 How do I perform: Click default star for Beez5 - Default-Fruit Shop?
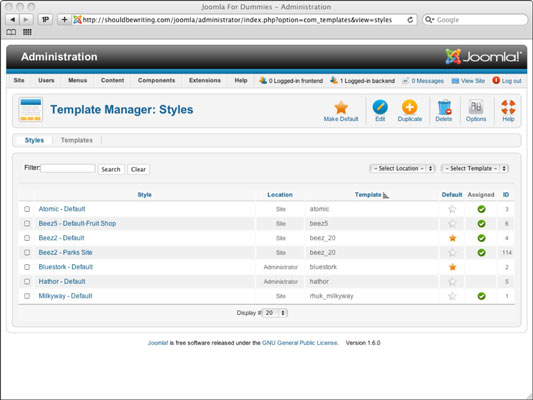tap(452, 224)
